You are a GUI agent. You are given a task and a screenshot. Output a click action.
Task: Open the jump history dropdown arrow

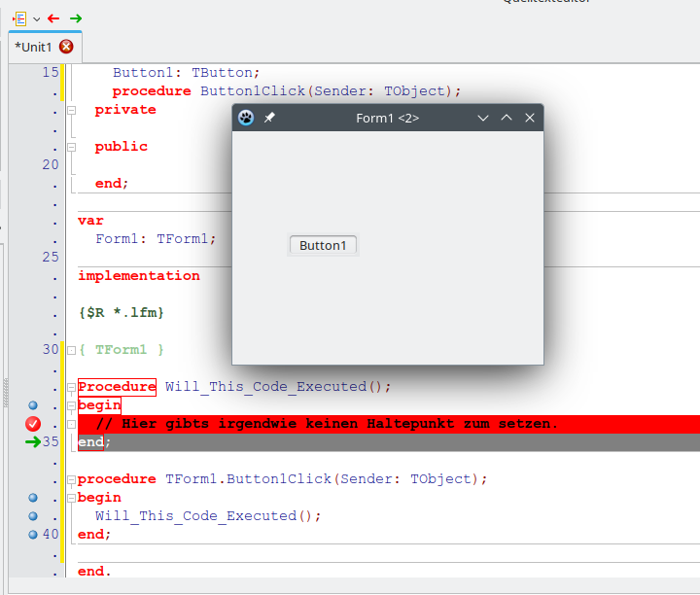[36, 18]
